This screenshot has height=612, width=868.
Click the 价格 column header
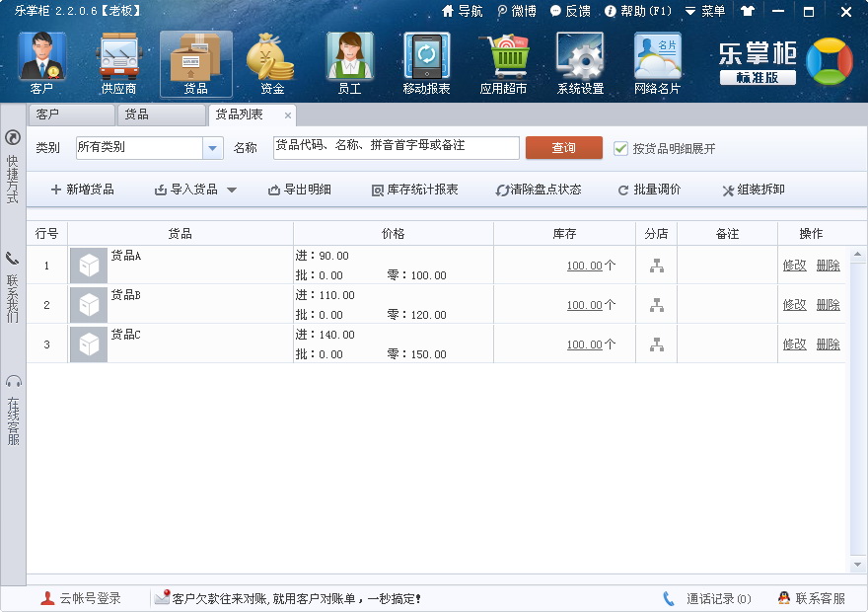point(394,234)
